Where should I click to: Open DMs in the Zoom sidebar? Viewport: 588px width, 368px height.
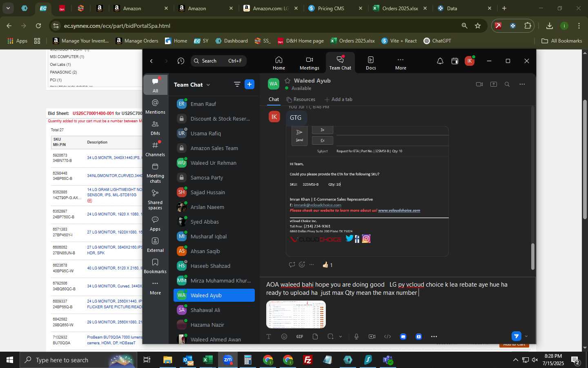pyautogui.click(x=155, y=128)
